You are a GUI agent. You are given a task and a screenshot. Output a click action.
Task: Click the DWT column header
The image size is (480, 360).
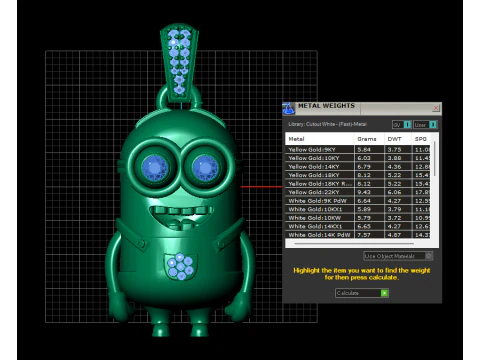[x=398, y=139]
